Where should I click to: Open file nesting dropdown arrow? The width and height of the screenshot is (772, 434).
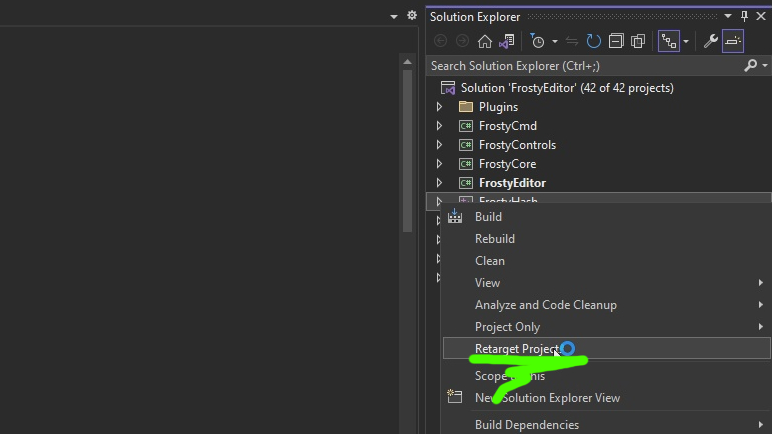686,41
